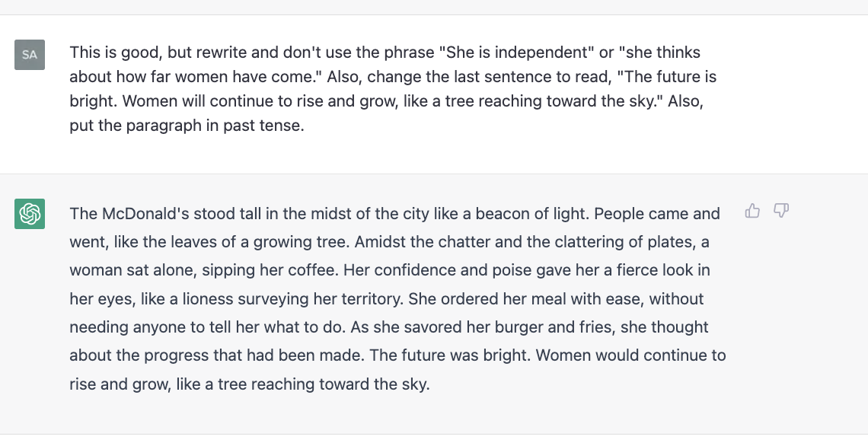Screen dimensions: 868x446
Task: Click the thumbs down feedback icon
Action: (780, 211)
